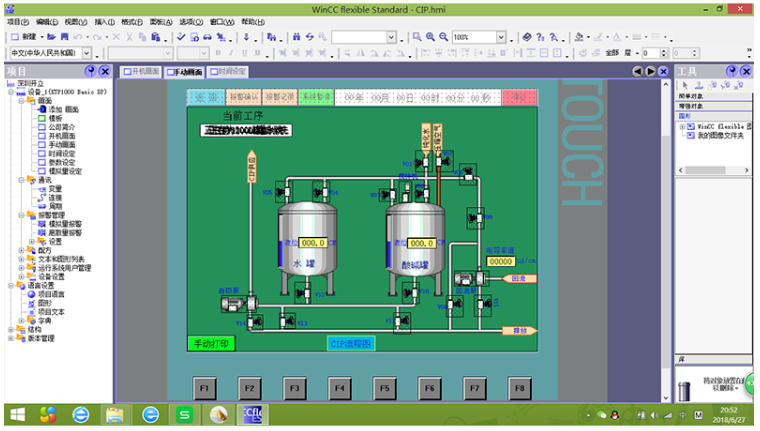Collapse the 画面 folder in project tree
The height and width of the screenshot is (431, 760).
click(21, 101)
